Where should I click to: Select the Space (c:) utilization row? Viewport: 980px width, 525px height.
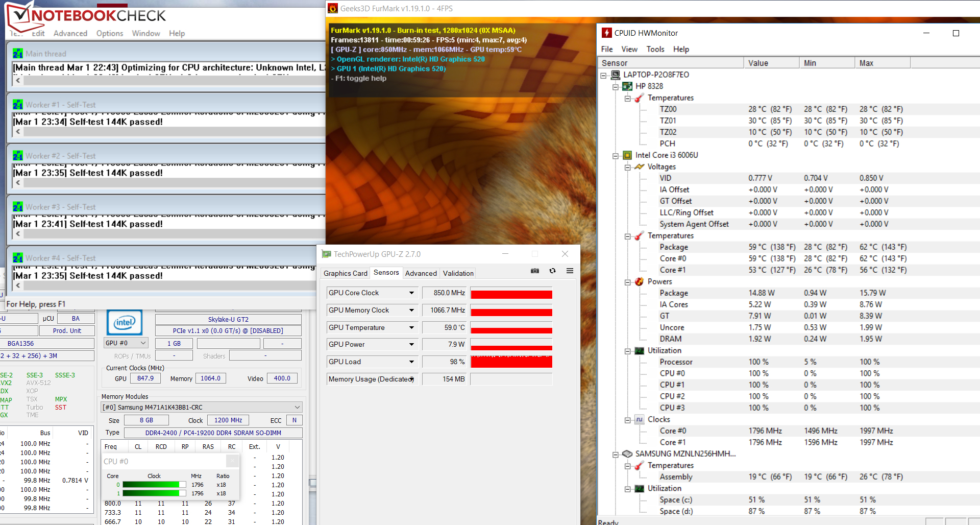[x=789, y=499]
